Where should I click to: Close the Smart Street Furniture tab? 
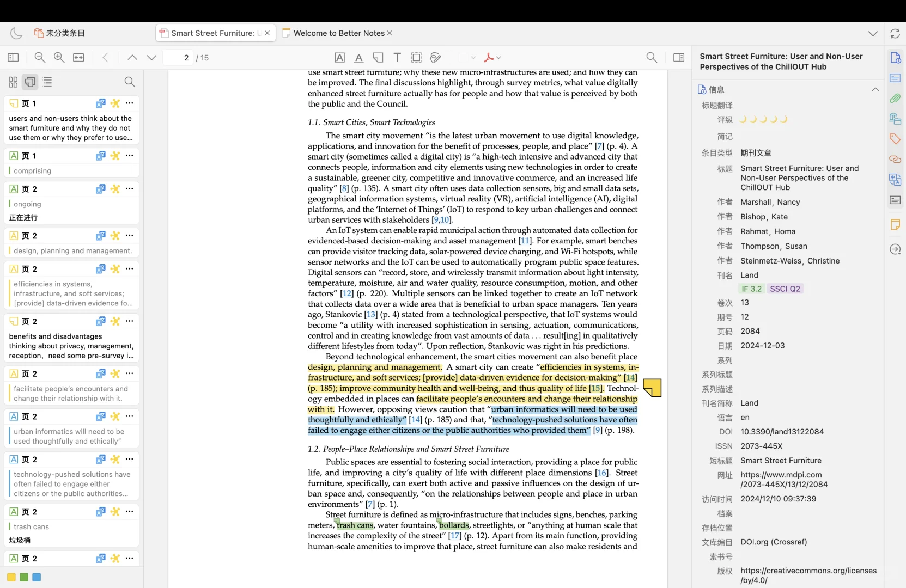(x=267, y=33)
